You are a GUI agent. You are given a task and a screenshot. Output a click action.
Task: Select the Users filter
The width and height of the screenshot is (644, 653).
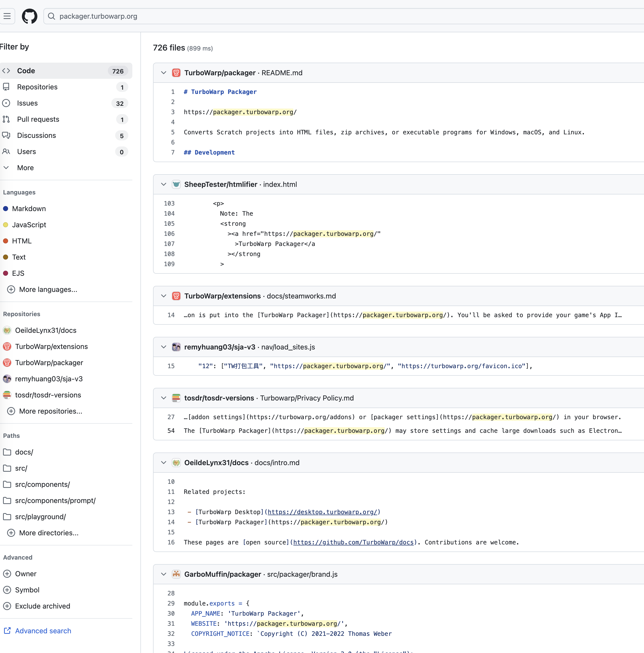tap(66, 152)
